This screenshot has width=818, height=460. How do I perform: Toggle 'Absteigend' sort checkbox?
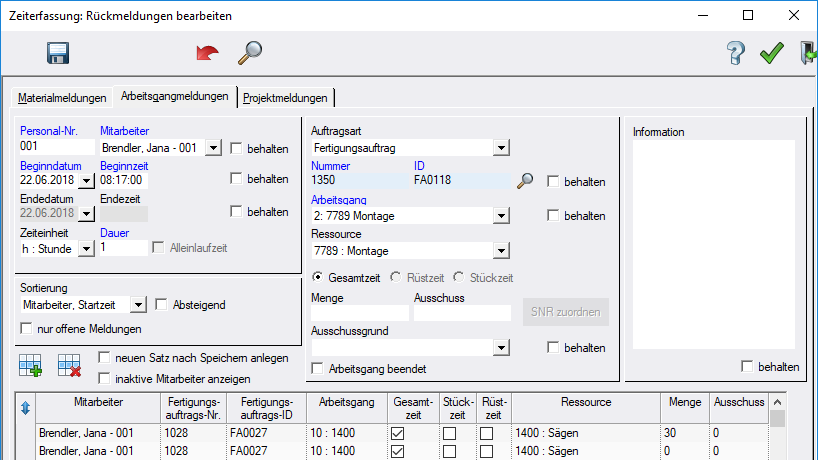pyautogui.click(x=161, y=304)
